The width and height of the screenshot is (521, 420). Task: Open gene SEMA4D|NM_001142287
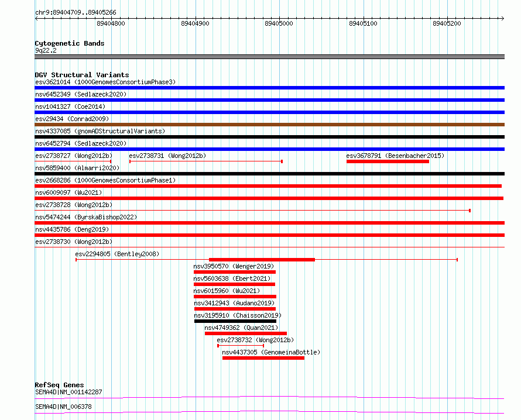(x=68, y=392)
